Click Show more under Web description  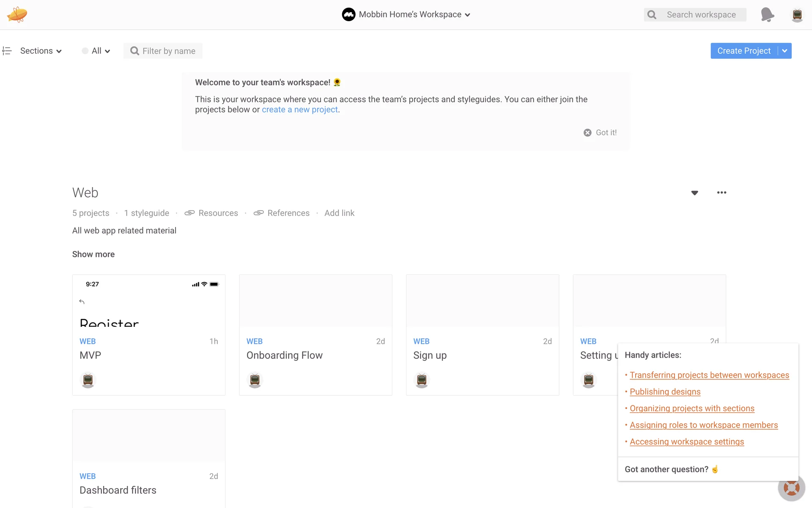tap(93, 254)
